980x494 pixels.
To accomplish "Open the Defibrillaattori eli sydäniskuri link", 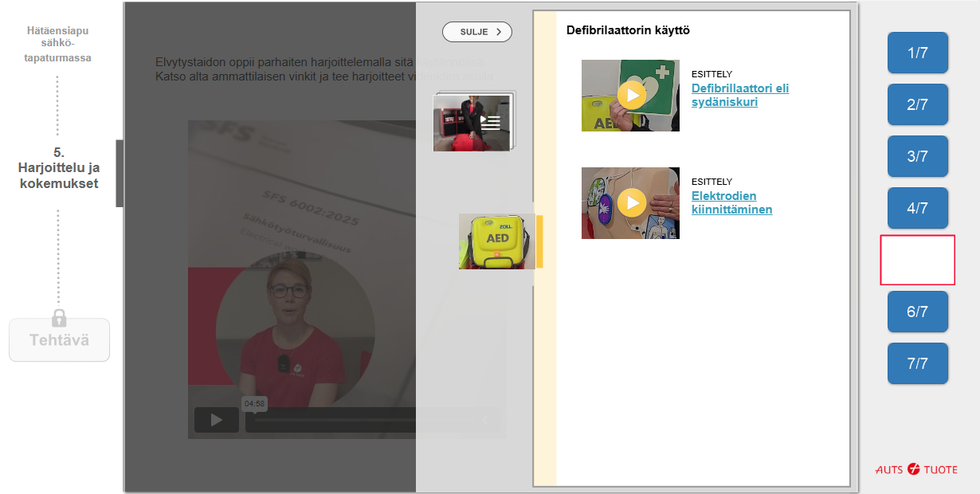I will coord(740,96).
